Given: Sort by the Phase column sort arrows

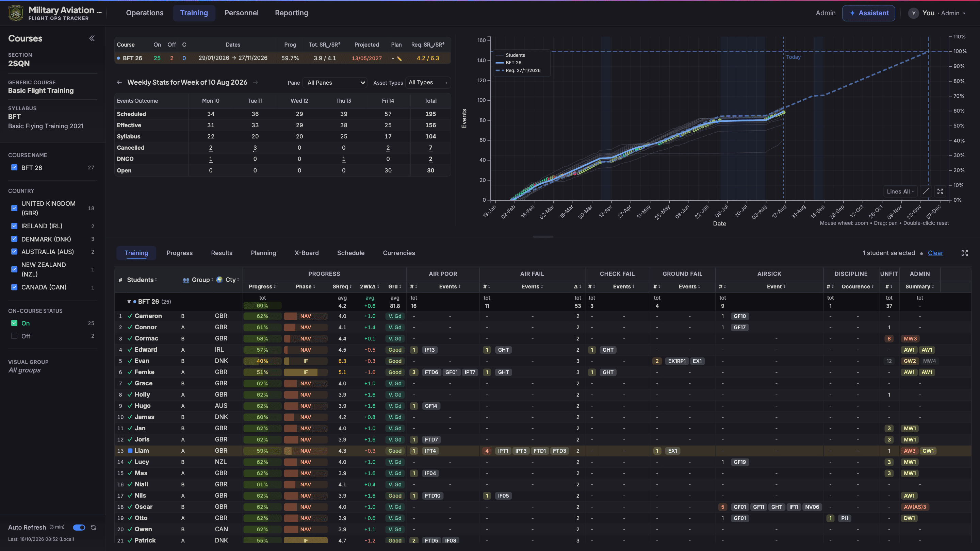Looking at the screenshot, I should [x=314, y=287].
